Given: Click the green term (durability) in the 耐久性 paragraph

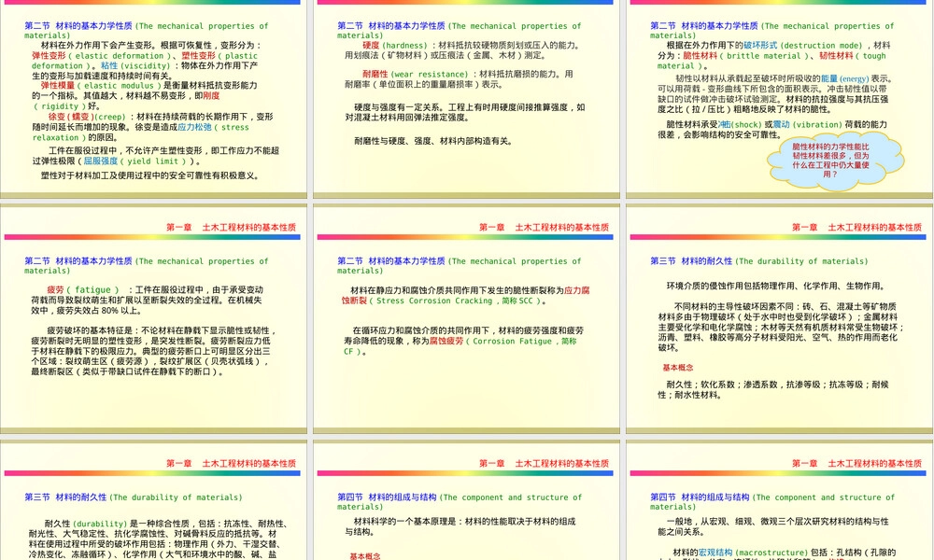Looking at the screenshot, I should [100, 525].
